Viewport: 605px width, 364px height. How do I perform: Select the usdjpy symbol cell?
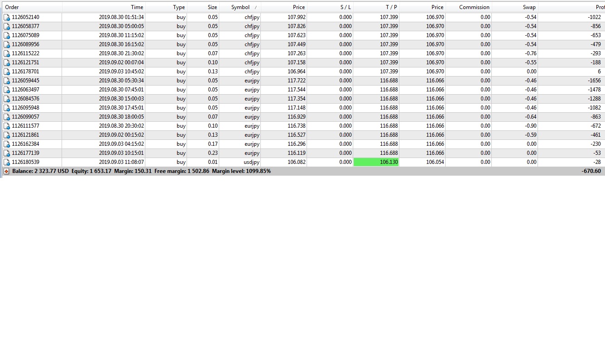coord(251,162)
